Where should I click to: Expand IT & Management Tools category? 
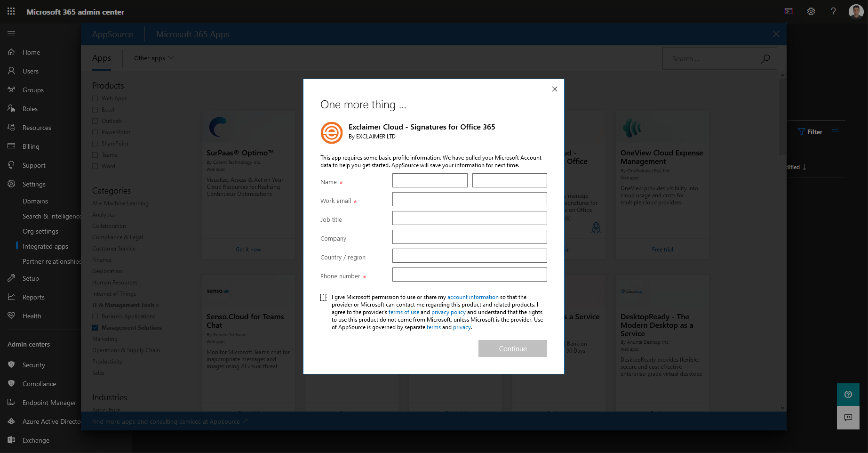pyautogui.click(x=125, y=305)
